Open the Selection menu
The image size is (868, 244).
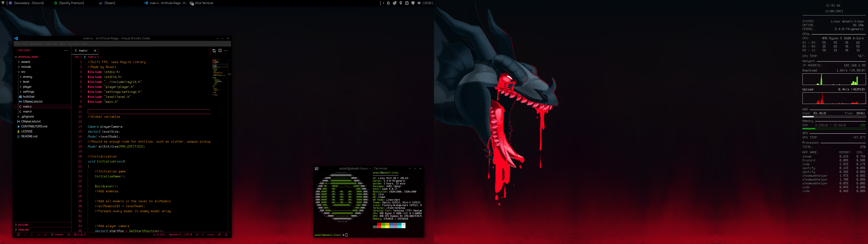(x=36, y=44)
